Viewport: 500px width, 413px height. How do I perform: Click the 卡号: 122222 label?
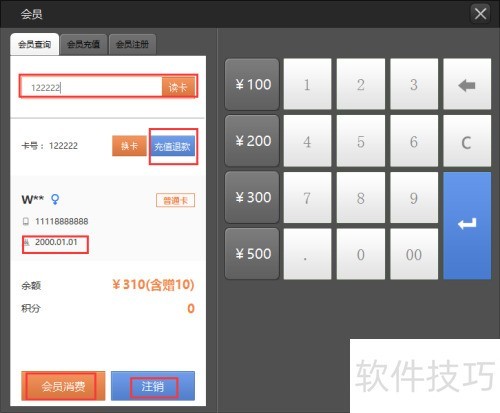click(50, 146)
